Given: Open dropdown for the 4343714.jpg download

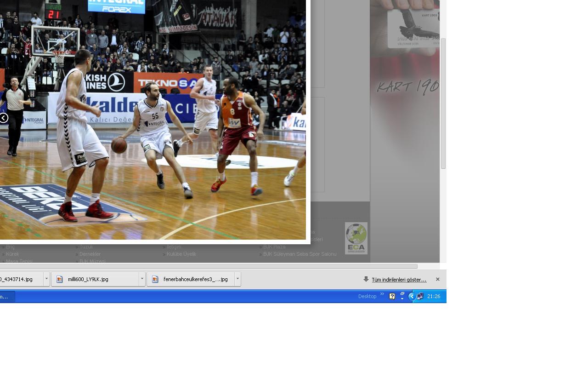Looking at the screenshot, I should point(46,279).
